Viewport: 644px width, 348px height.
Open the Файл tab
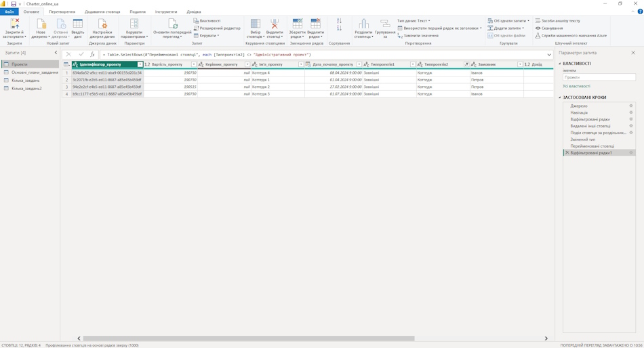pos(9,12)
